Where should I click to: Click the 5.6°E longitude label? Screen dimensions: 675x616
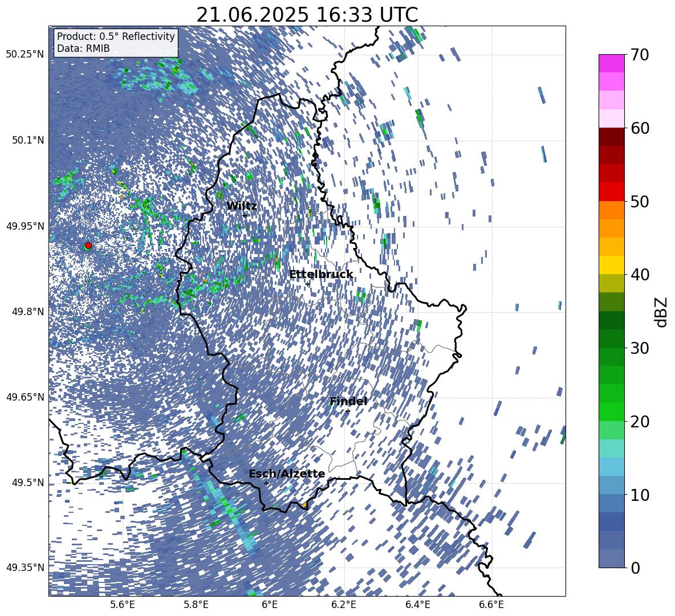(x=122, y=605)
